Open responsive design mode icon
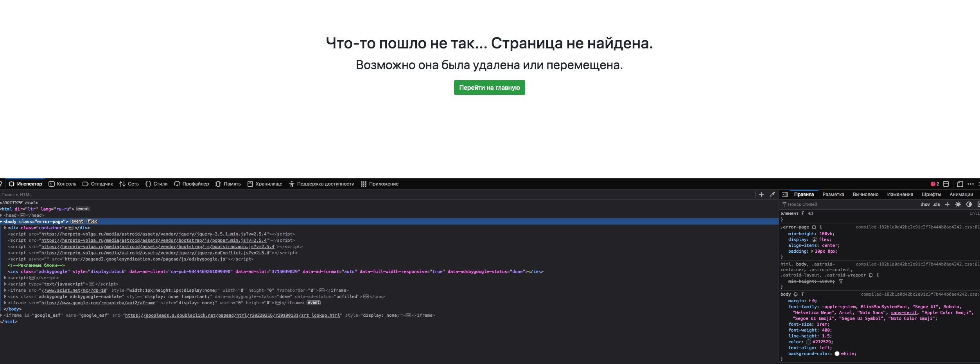 (960, 184)
